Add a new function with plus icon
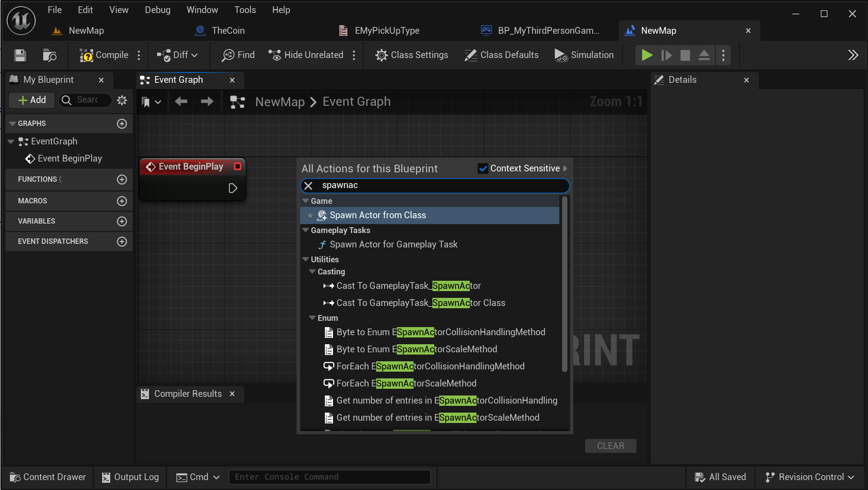Screen dimensions: 868x490 (122, 180)
